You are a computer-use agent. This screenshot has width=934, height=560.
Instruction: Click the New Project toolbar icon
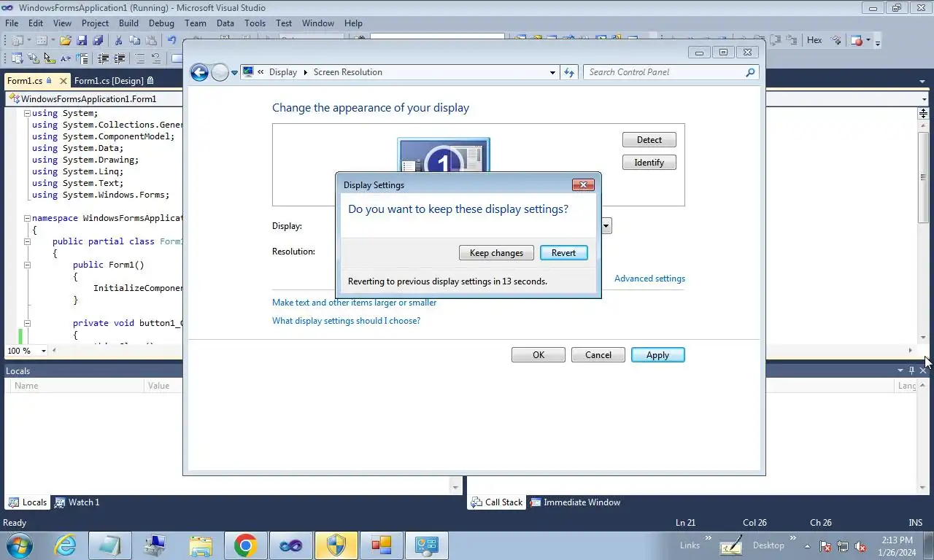(18, 40)
